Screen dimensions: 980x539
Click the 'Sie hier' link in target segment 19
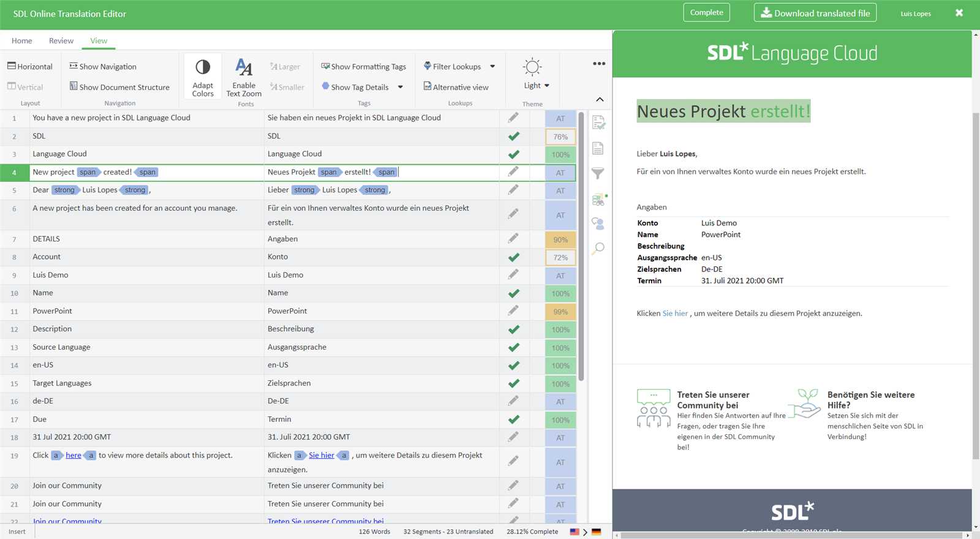pyautogui.click(x=322, y=455)
